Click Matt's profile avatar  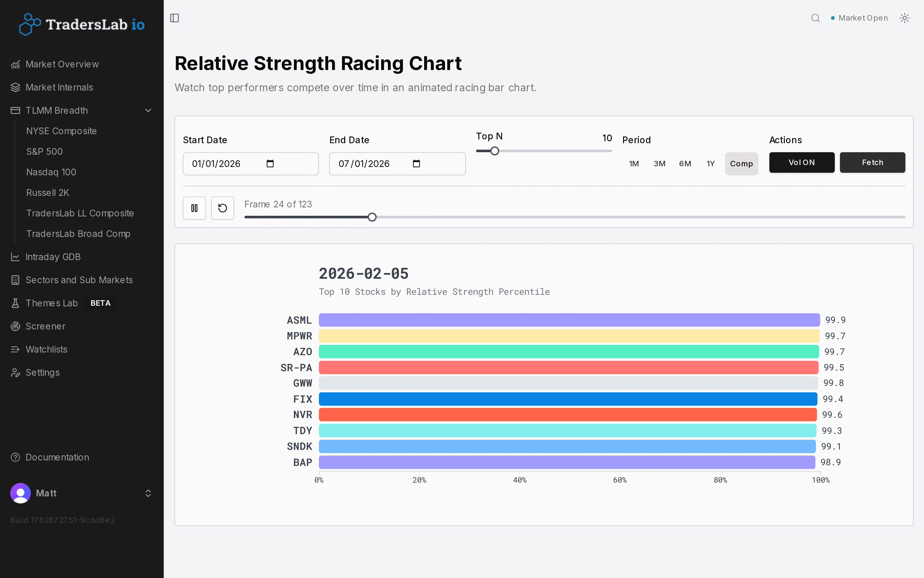click(21, 493)
